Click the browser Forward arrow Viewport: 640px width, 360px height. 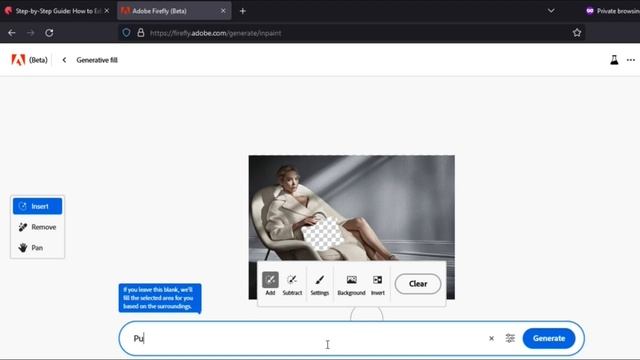tap(31, 33)
